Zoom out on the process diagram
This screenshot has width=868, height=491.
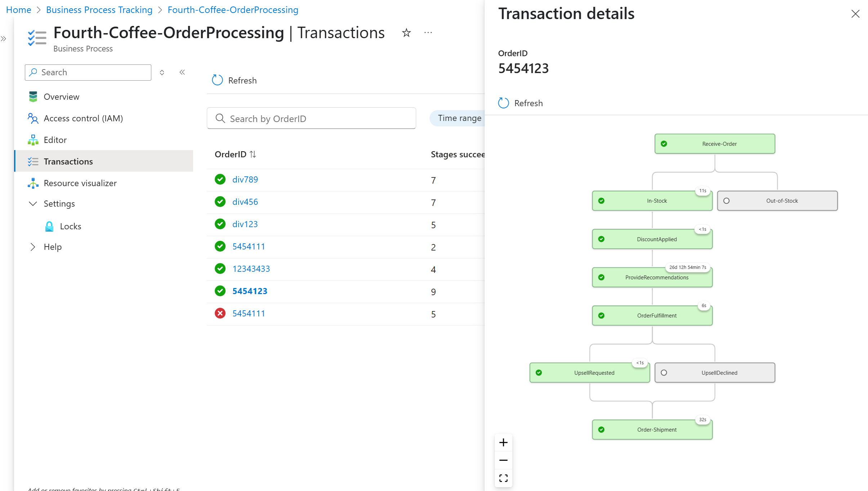coord(503,460)
